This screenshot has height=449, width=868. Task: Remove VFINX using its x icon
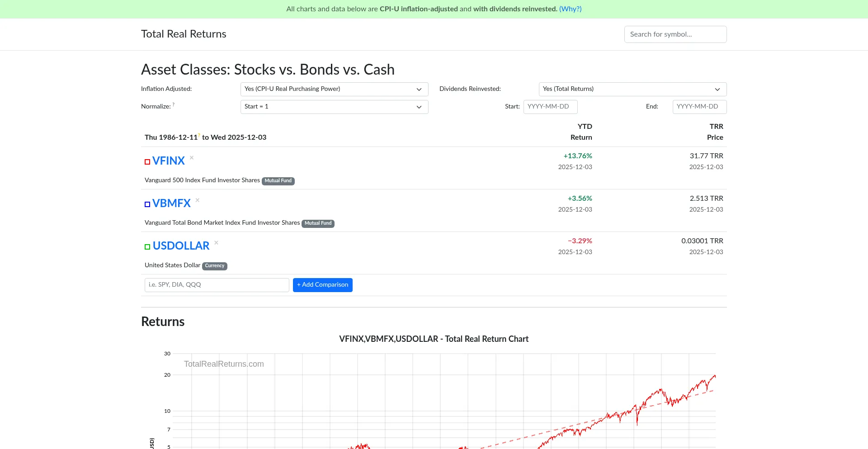point(192,158)
